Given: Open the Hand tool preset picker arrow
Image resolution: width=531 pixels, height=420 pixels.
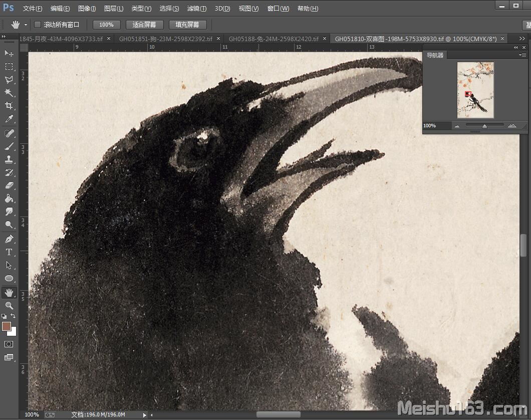Looking at the screenshot, I should pyautogui.click(x=26, y=25).
